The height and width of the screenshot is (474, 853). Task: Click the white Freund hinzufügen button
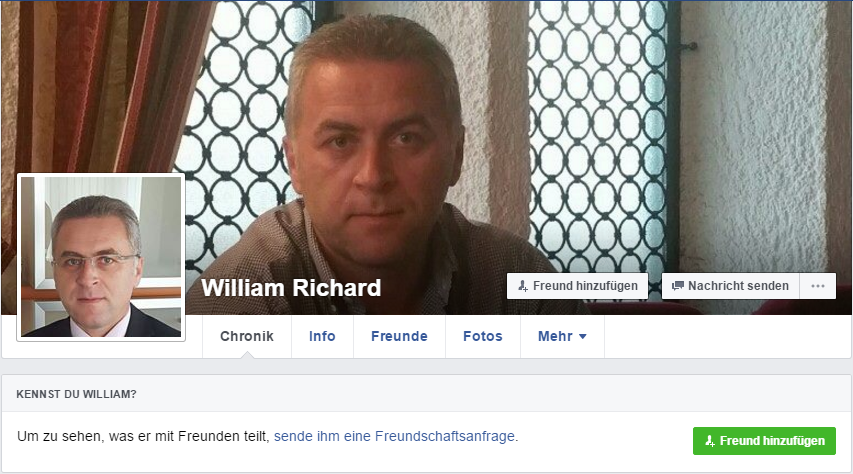pos(577,286)
